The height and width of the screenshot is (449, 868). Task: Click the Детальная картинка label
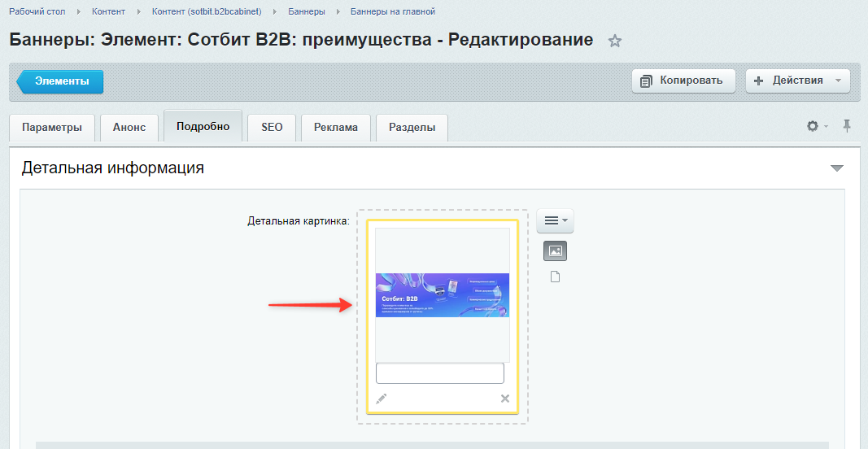(x=299, y=221)
